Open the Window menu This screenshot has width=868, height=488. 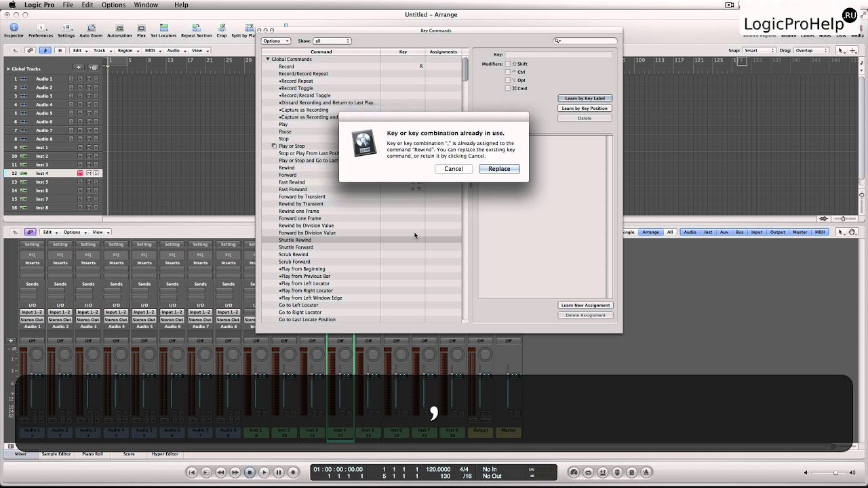point(146,5)
